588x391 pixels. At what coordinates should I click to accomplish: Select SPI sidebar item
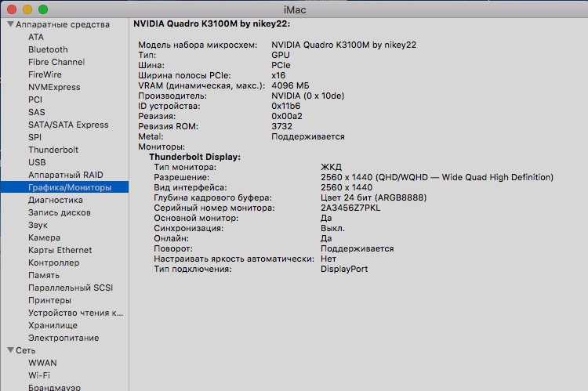pos(34,137)
